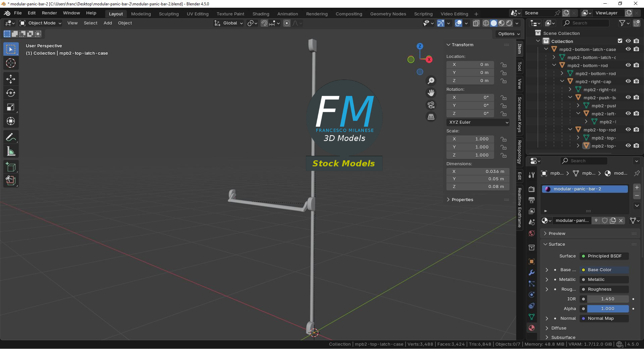The image size is (644, 349).
Task: Select the combined Transform tool
Action: (11, 121)
